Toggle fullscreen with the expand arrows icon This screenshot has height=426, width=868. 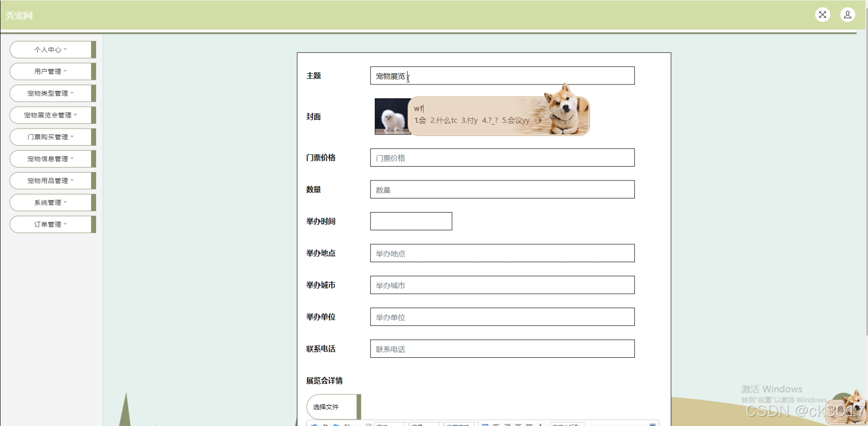click(x=822, y=15)
